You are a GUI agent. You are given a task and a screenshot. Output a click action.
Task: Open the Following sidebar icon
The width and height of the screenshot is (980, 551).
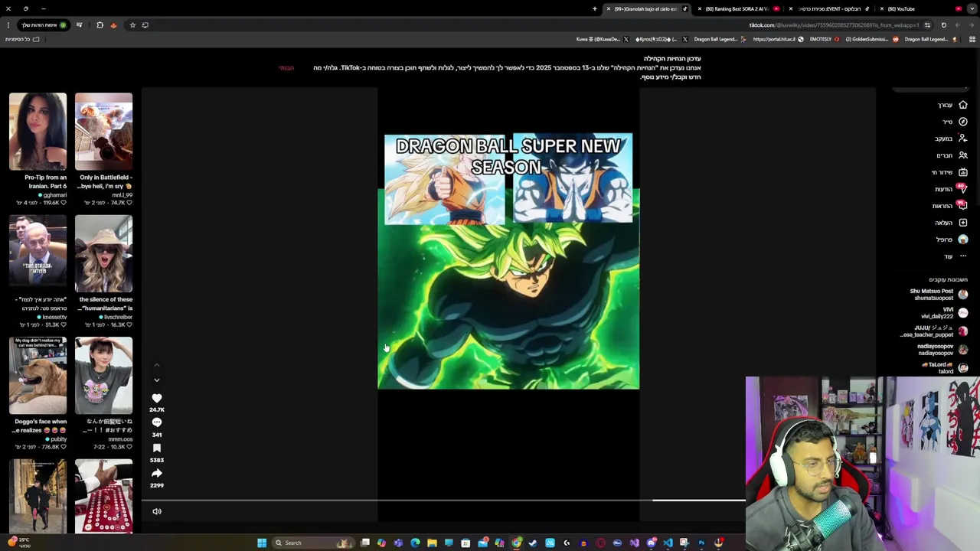pos(962,139)
